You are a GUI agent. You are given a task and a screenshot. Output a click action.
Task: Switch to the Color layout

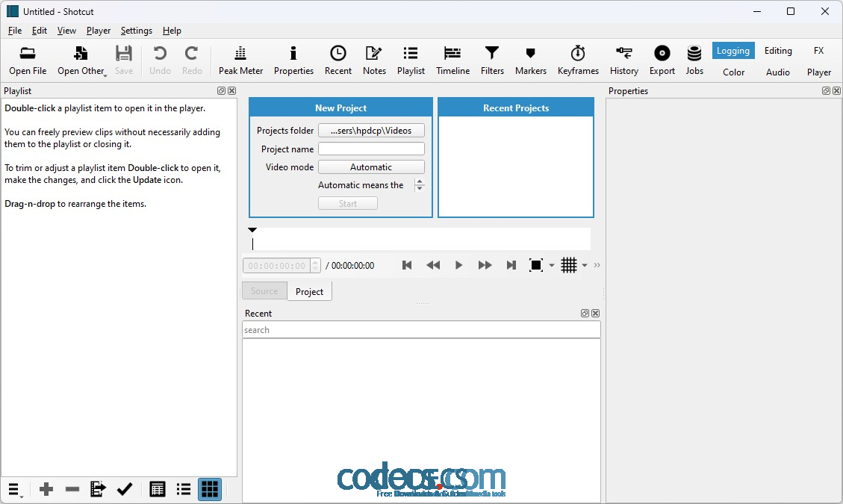(733, 72)
